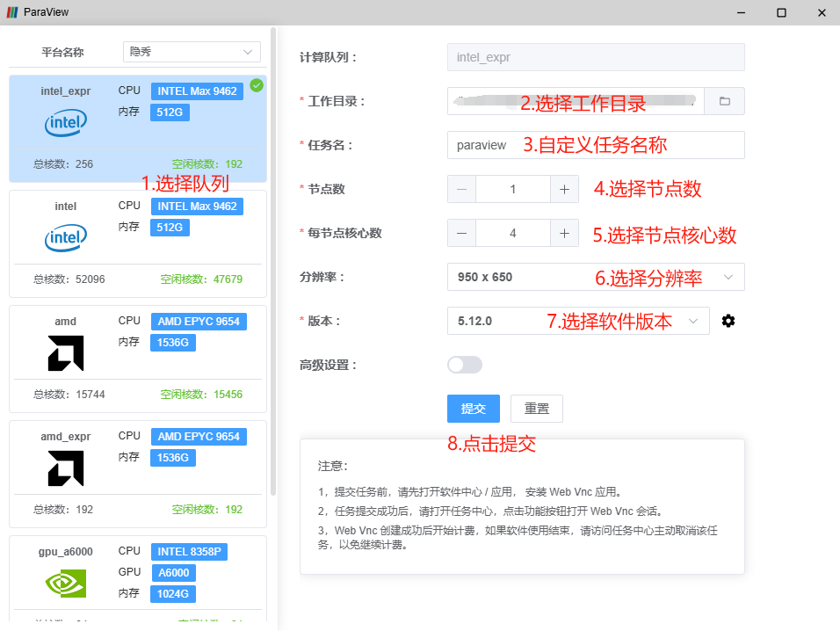Click the 空闲核数: 15456 text
Viewport: 840px width, 631px height.
click(x=201, y=395)
